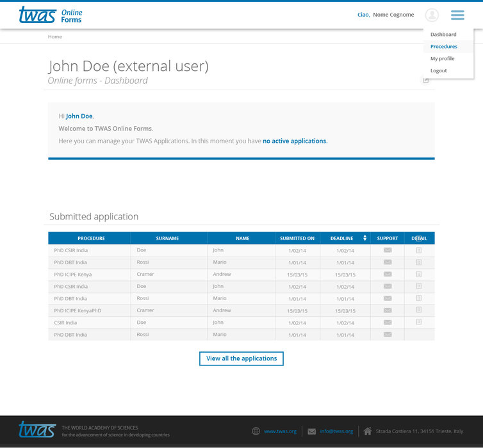Open detail document icon in first table row
Screen dimensions: 483x448
(x=419, y=250)
